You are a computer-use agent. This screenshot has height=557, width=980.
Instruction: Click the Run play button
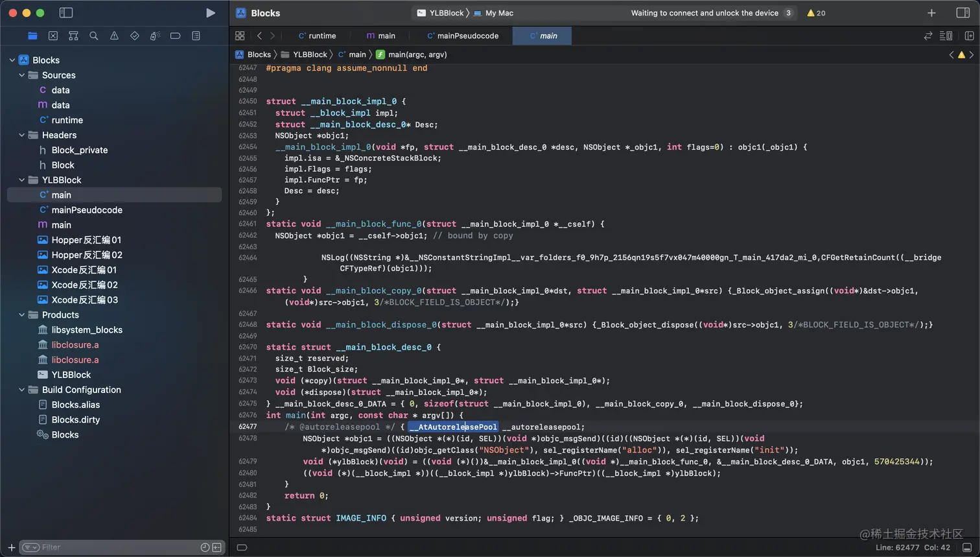210,13
